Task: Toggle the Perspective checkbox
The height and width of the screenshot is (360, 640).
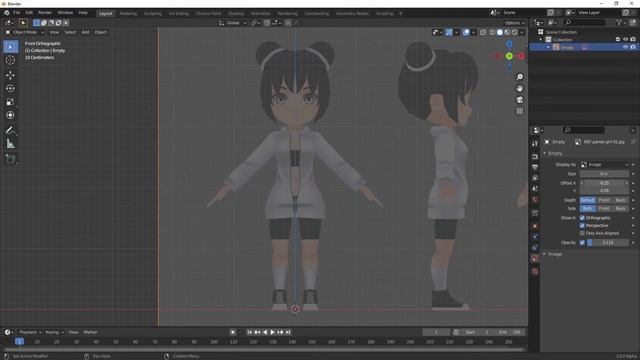Action: point(582,226)
